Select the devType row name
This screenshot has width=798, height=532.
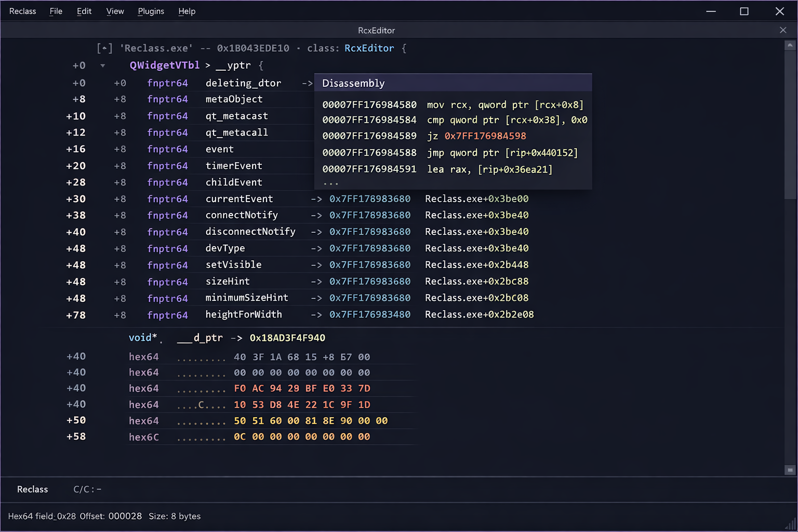coord(225,248)
